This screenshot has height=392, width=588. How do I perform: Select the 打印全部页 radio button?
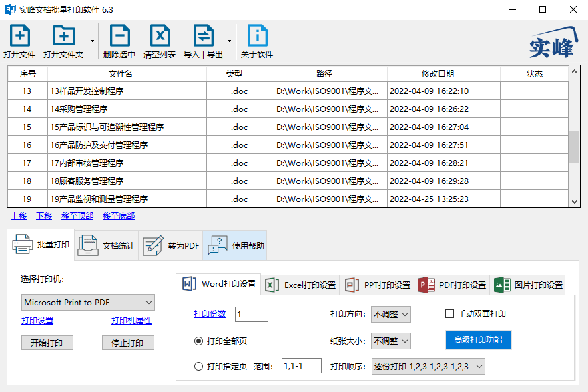point(198,341)
